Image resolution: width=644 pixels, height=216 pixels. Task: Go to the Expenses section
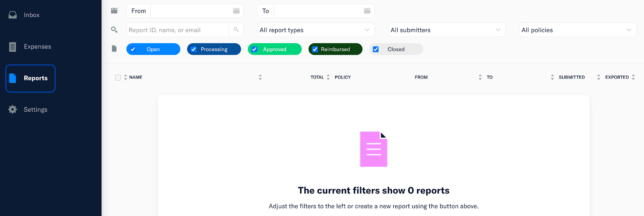point(37,47)
